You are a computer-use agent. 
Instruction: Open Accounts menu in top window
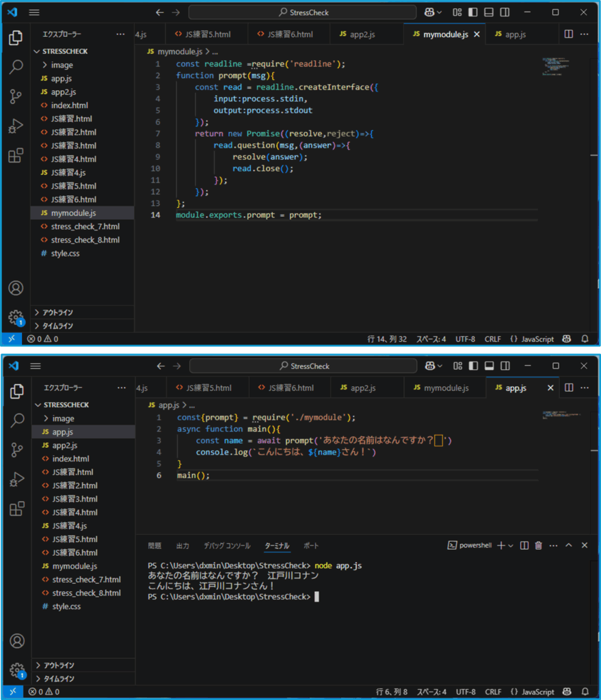coord(16,288)
